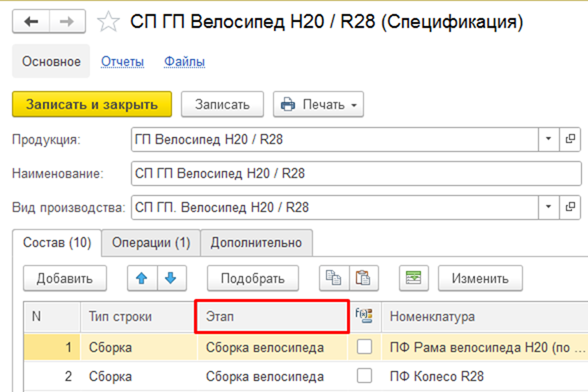
Task: Click into the Наименование input field
Action: (356, 173)
